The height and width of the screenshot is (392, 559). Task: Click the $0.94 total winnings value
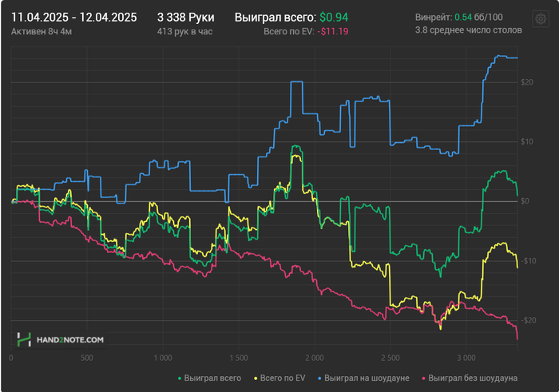click(334, 17)
